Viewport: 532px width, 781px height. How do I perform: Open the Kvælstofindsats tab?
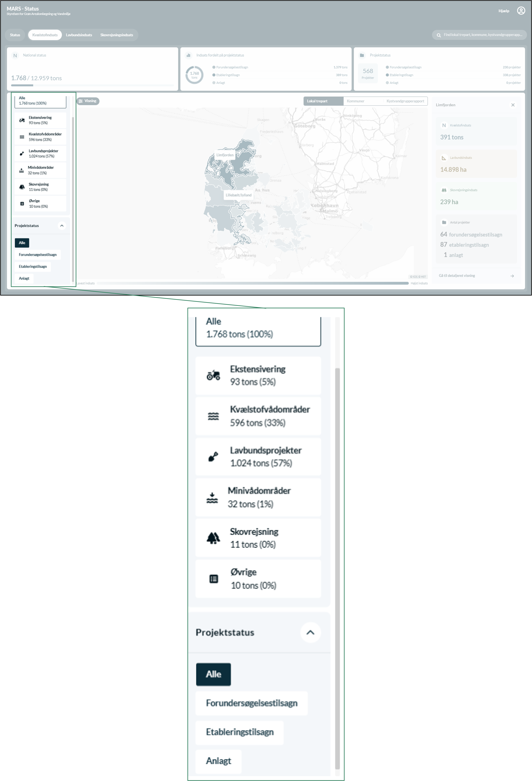point(45,35)
